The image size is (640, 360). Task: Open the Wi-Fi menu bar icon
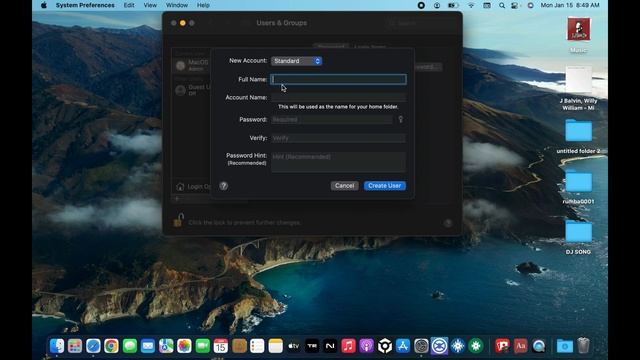(471, 5)
